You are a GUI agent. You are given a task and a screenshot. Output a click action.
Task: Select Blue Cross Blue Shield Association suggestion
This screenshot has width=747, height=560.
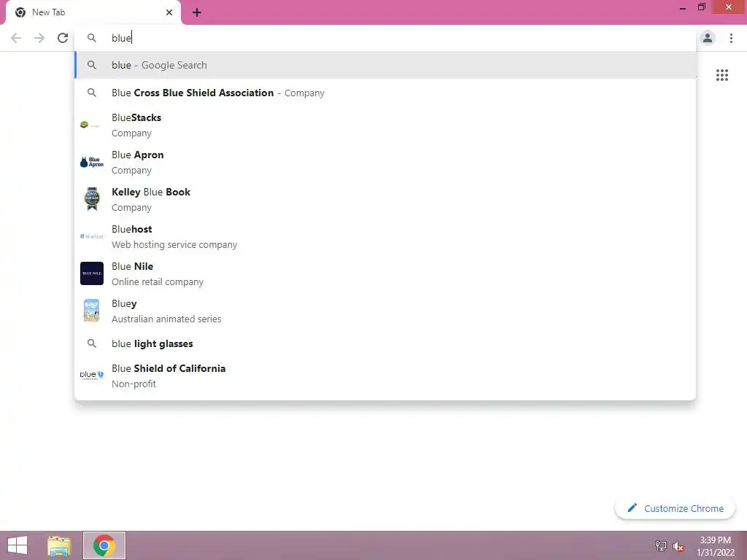385,93
